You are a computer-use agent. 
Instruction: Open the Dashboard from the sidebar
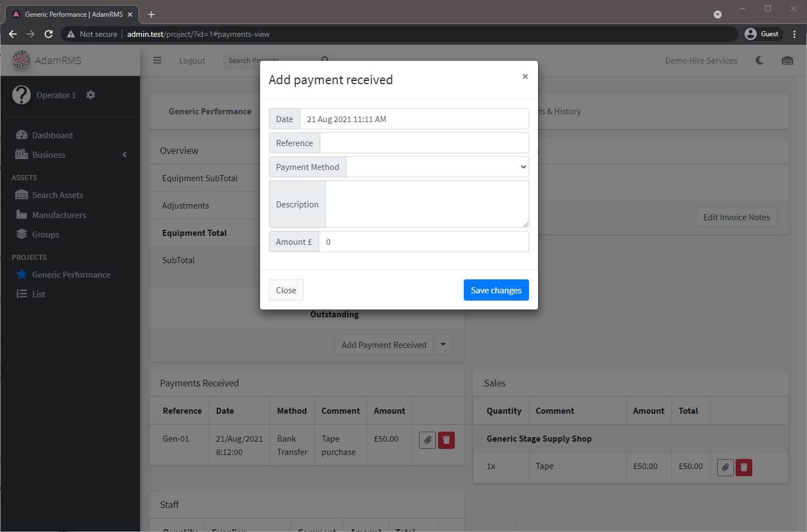pos(51,135)
